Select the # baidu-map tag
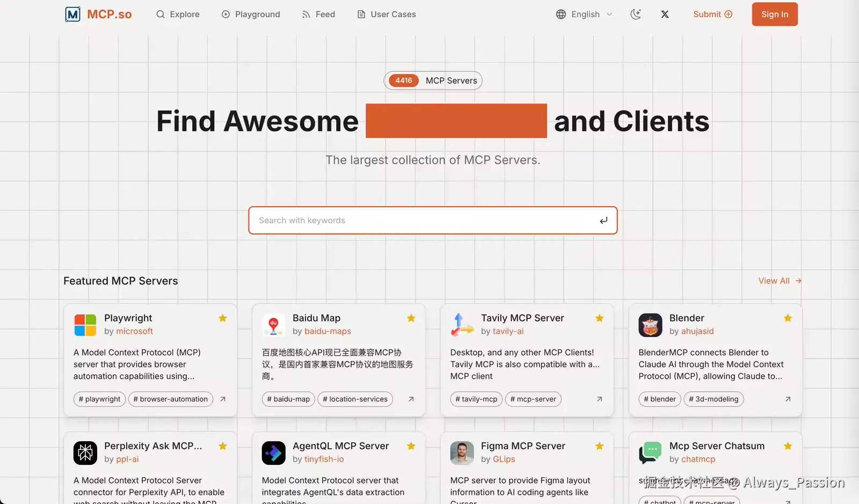Image resolution: width=859 pixels, height=504 pixels. click(289, 399)
